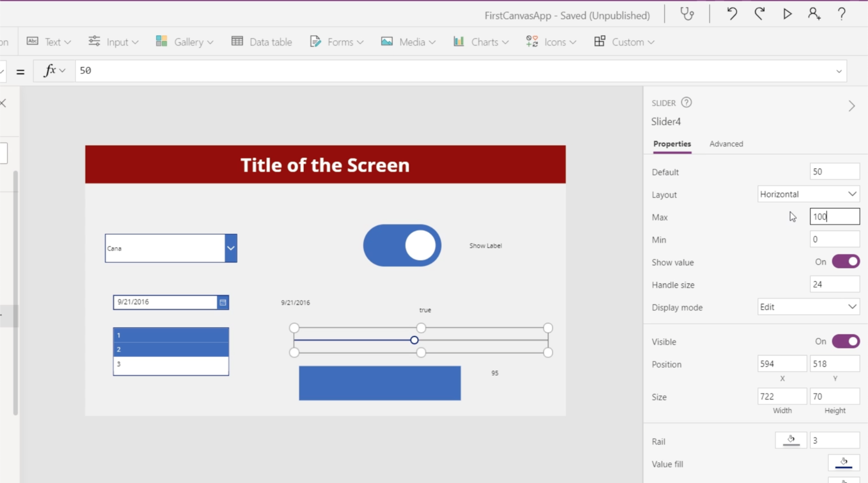This screenshot has height=483, width=868.
Task: Open the canvas dropdown arrow showing Cana
Action: 231,248
